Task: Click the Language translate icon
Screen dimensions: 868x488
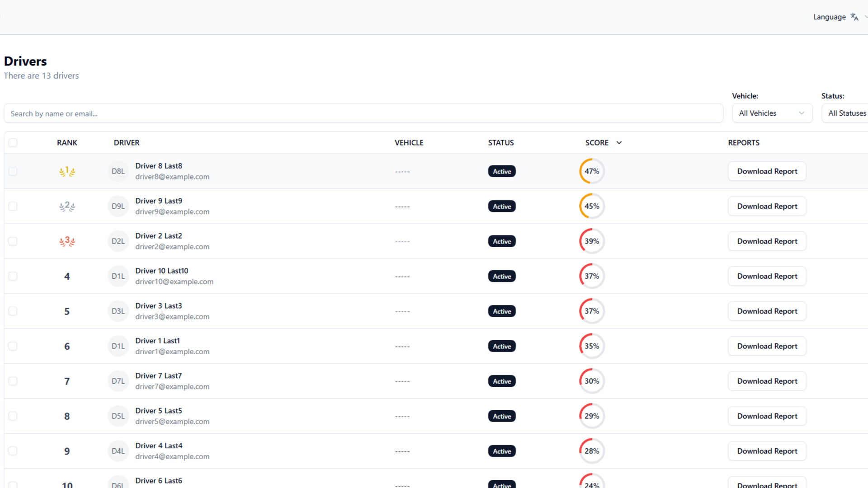Action: point(854,17)
